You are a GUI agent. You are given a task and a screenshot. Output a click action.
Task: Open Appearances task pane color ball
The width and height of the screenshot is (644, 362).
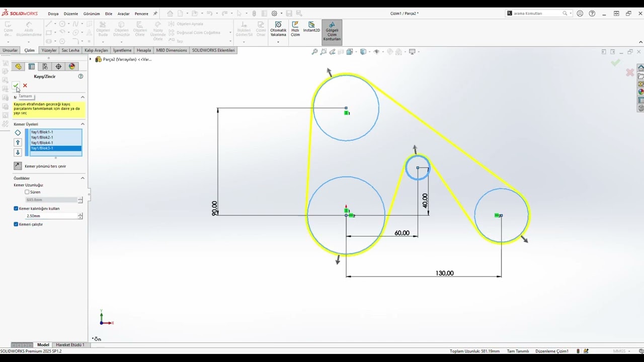pos(640,92)
